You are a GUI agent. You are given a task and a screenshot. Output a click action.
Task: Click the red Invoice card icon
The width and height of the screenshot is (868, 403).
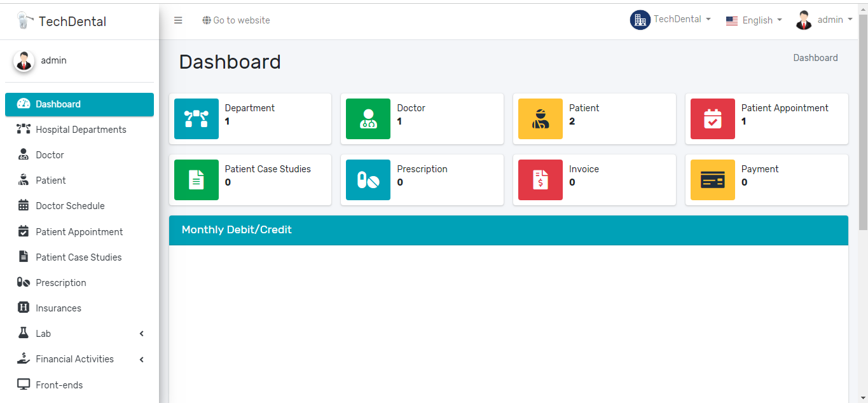[540, 180]
